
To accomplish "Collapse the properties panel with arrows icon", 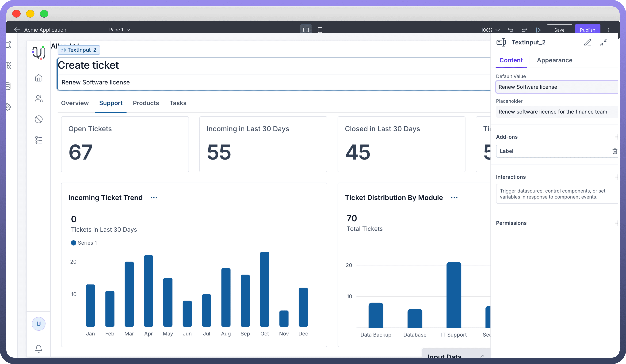I will (603, 42).
